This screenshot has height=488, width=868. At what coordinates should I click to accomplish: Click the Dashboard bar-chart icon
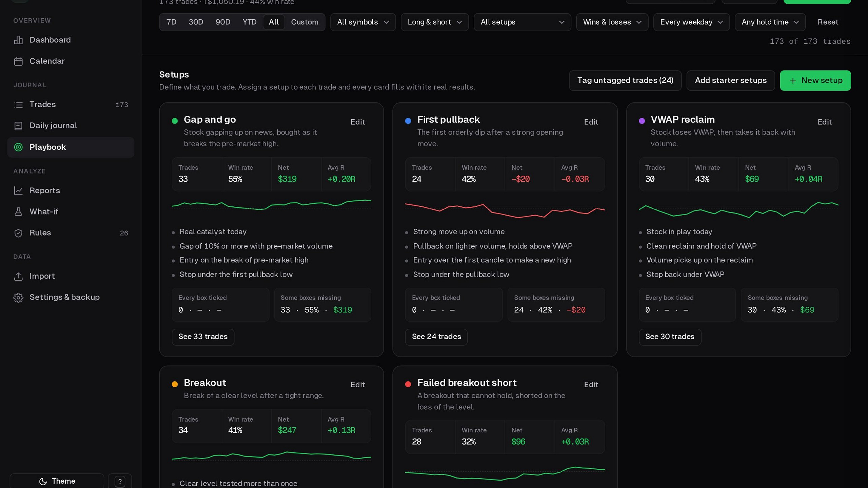[18, 40]
